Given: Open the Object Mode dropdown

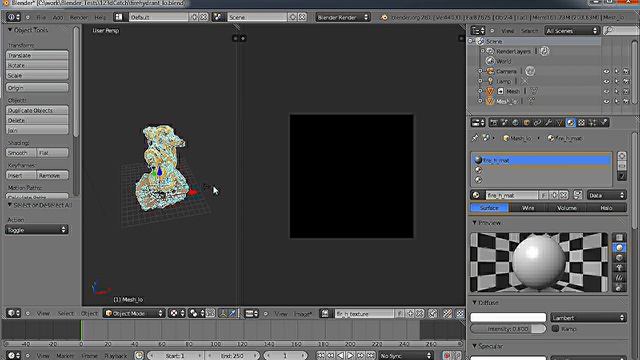Looking at the screenshot, I should point(134,313).
